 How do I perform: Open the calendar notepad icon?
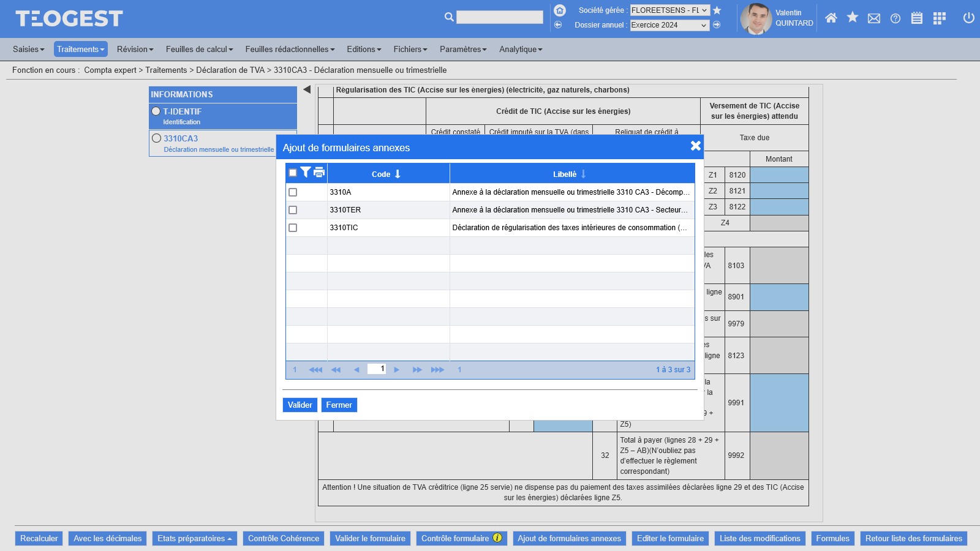(x=917, y=18)
